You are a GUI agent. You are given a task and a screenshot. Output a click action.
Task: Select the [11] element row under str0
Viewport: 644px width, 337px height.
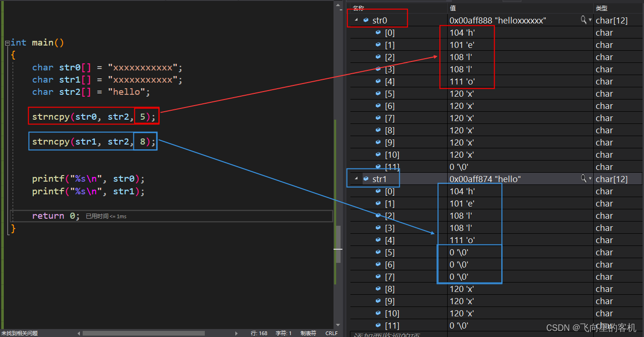point(497,167)
